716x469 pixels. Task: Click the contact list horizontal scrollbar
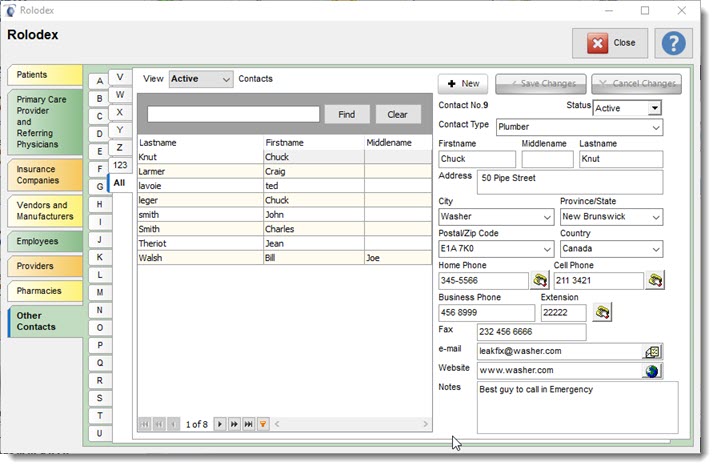tap(351, 424)
